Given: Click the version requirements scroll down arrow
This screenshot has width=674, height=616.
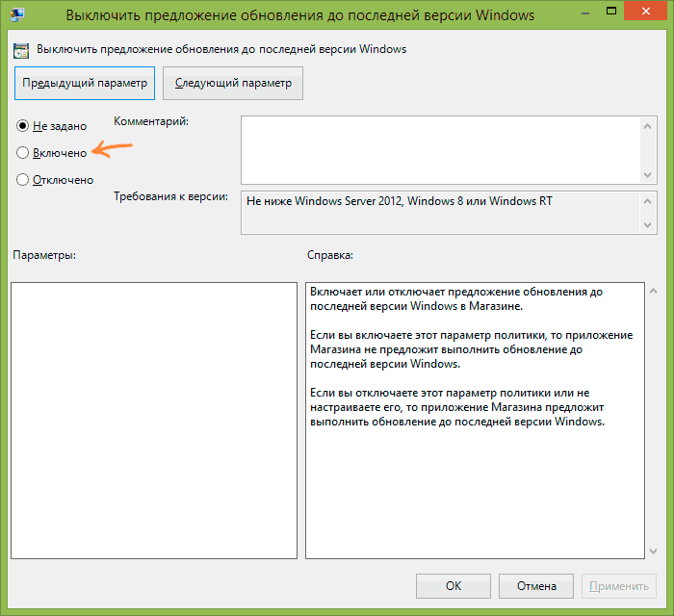Looking at the screenshot, I should (x=648, y=224).
